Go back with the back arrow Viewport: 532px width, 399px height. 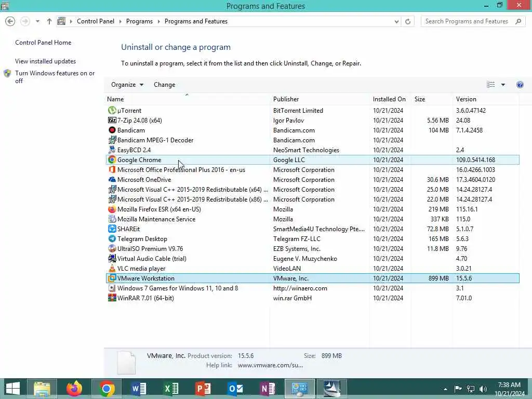pyautogui.click(x=10, y=21)
